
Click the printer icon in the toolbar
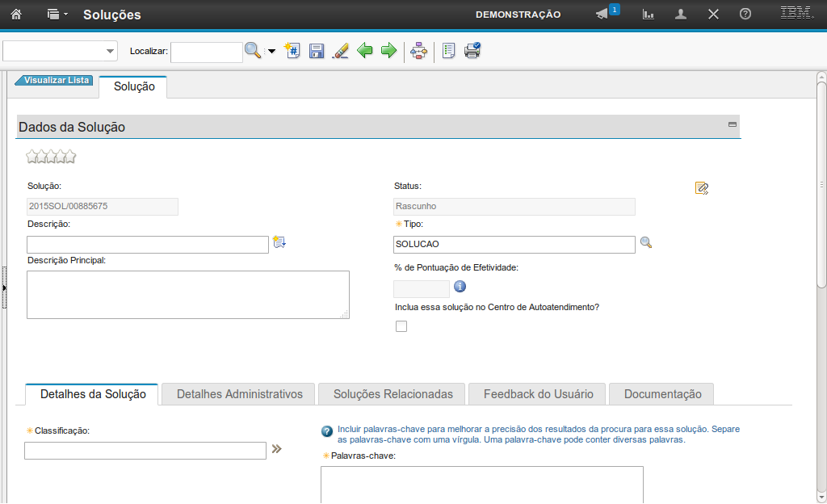pos(472,51)
